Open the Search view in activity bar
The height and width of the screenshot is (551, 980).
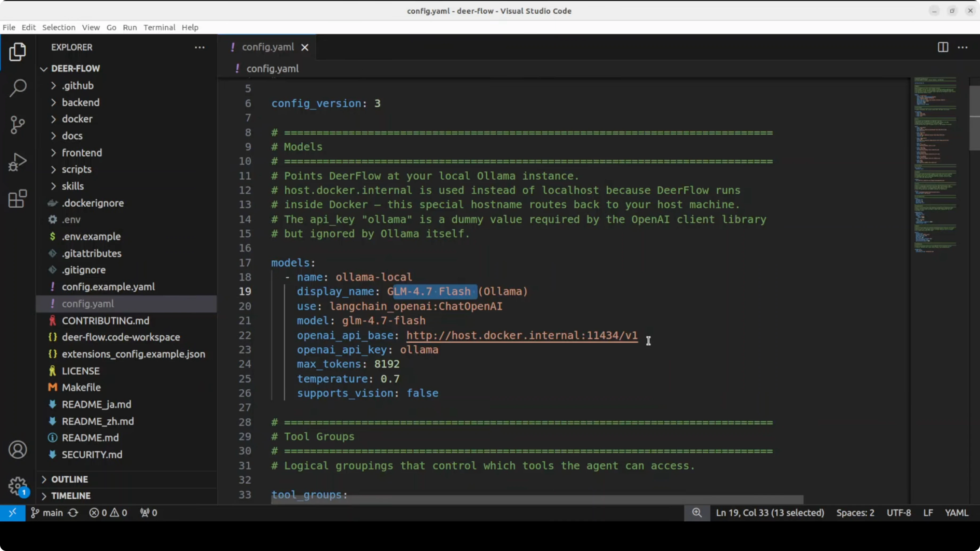click(18, 88)
